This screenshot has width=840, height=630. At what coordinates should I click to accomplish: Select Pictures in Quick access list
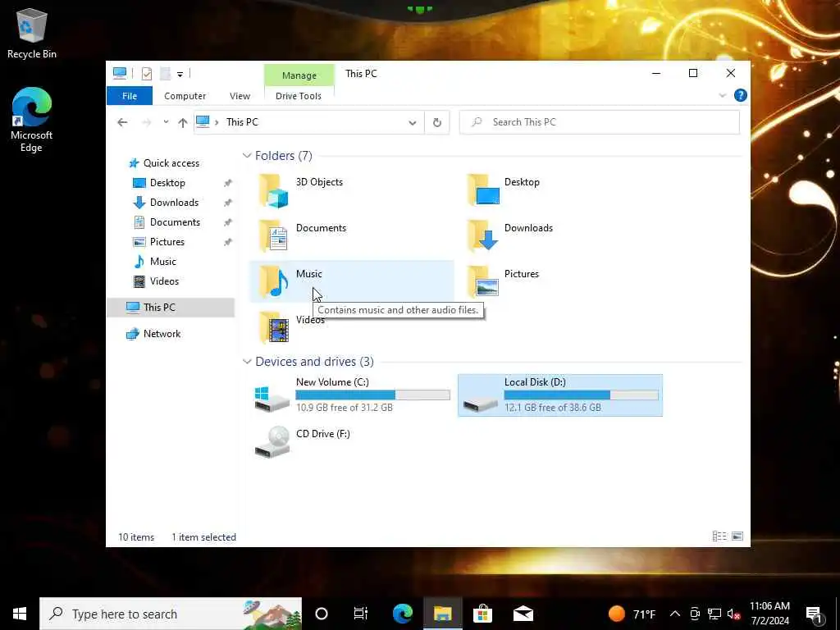(x=167, y=242)
